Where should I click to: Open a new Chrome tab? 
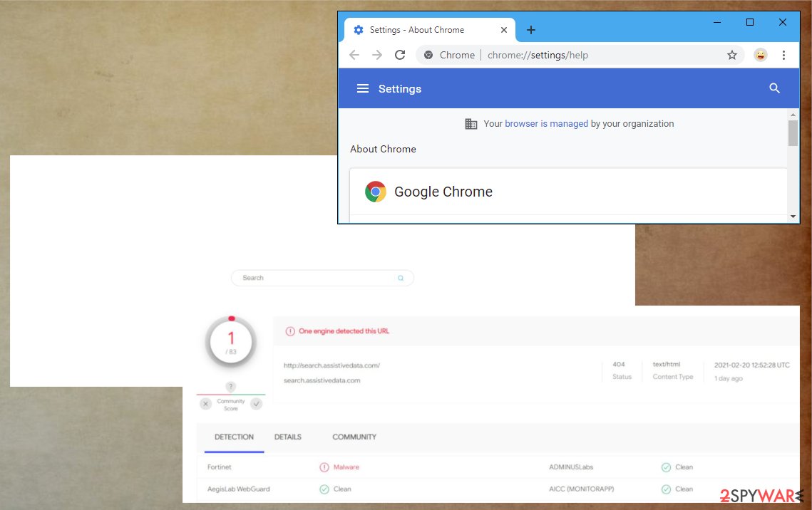point(531,30)
